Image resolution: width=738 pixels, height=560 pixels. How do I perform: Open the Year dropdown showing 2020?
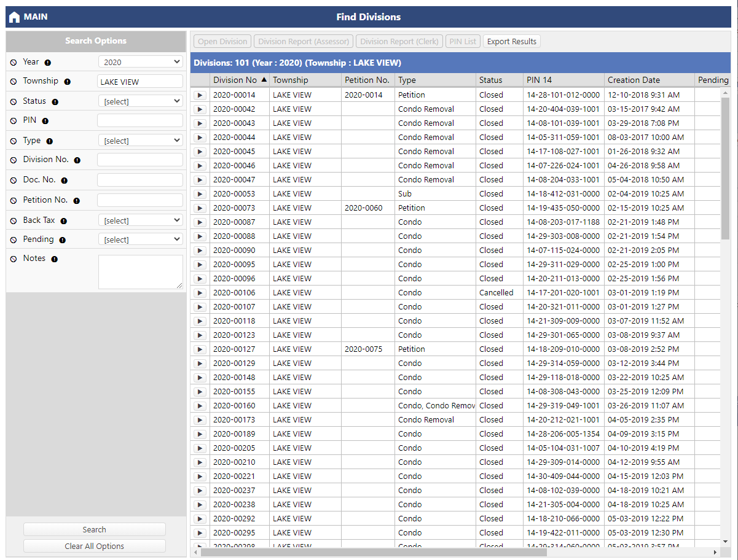click(140, 62)
